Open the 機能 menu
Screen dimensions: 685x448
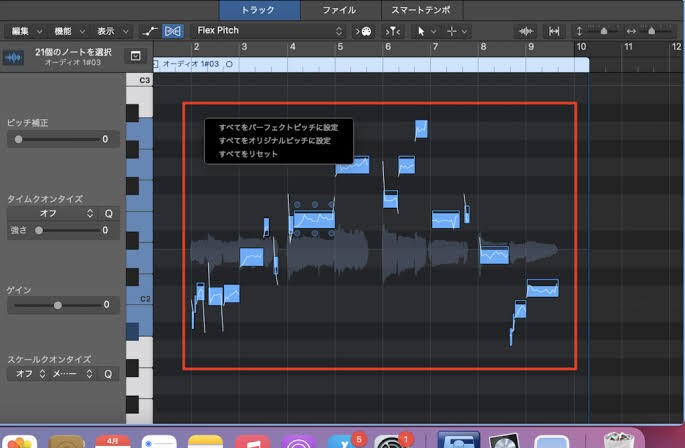(x=69, y=31)
